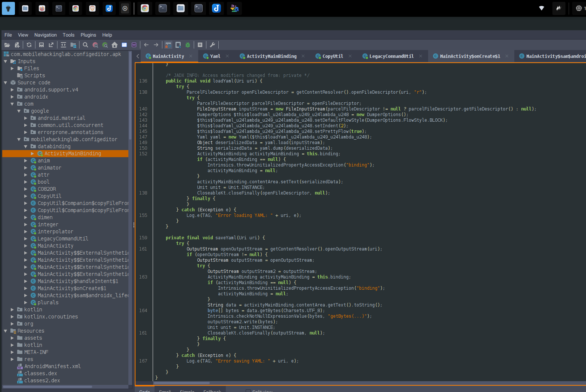Screen dimensions: 586x392
Task: Open the File menu
Action: tap(8, 35)
